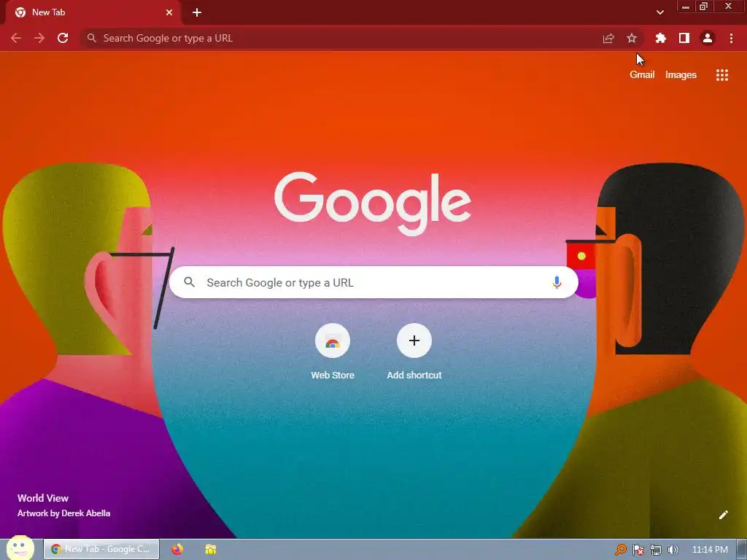
Task: Reload the page with refresh icon
Action: 63,38
